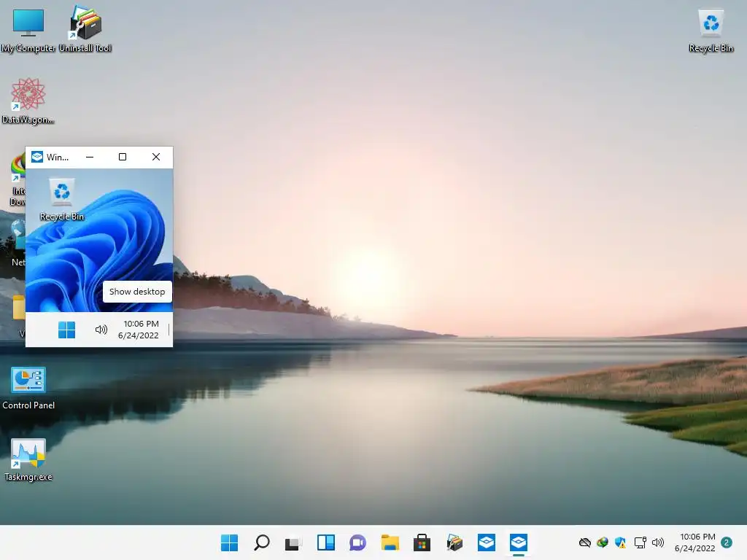
Task: Click the volume icon inside the Sandbox
Action: pos(101,330)
